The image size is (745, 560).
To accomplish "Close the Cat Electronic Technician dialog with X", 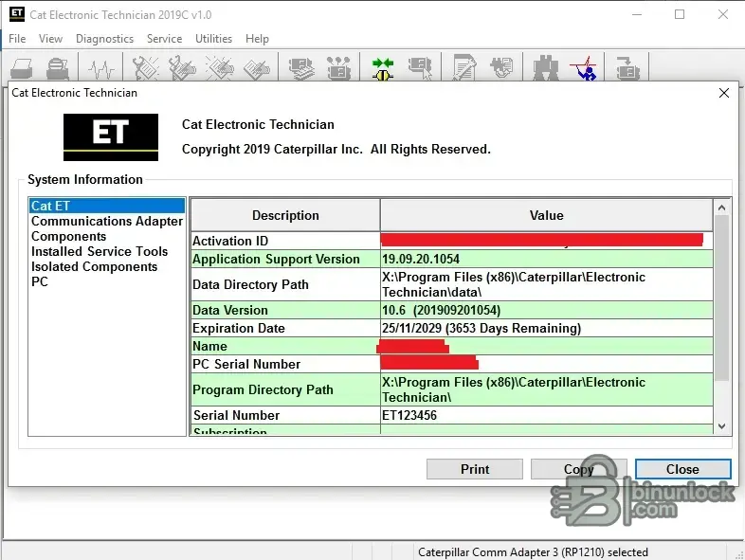I will [723, 93].
